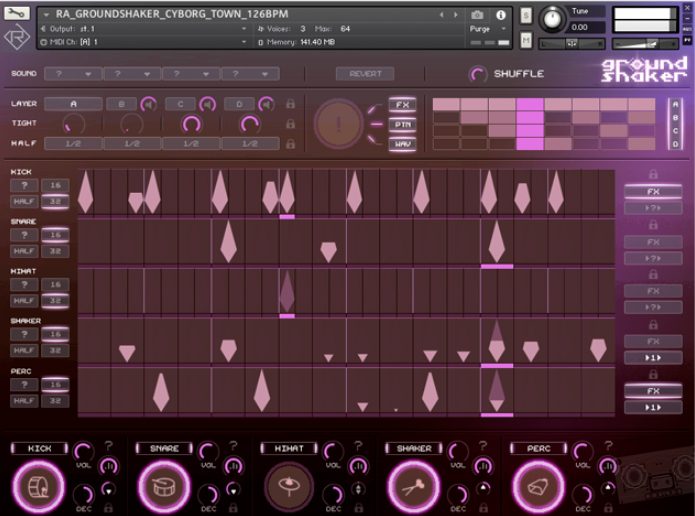
Task: Select the FX tab
Action: 402,105
